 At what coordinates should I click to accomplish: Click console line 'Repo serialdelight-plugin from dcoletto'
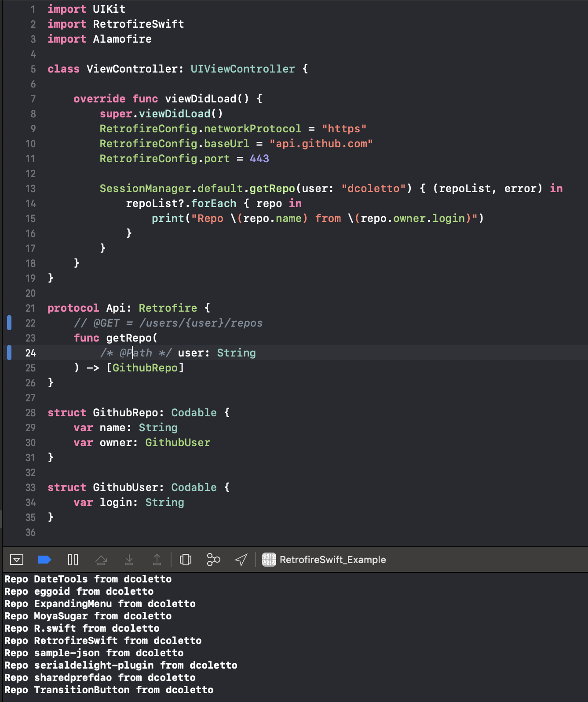pyautogui.click(x=121, y=665)
